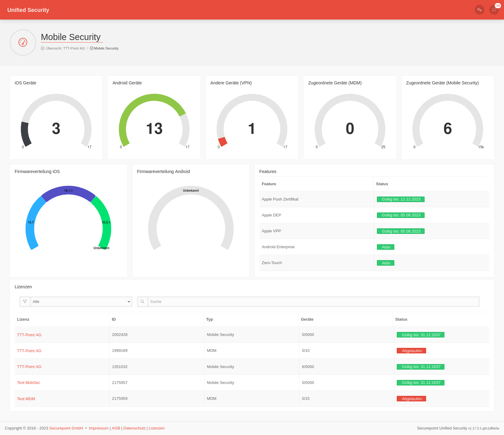Open the TTT-Point AG license with ID 2002428
504x435 pixels.
(29, 335)
